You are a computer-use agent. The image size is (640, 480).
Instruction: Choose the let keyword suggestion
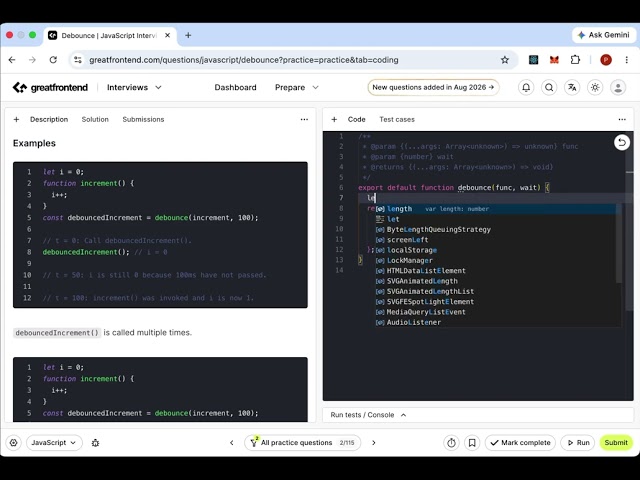click(498, 219)
